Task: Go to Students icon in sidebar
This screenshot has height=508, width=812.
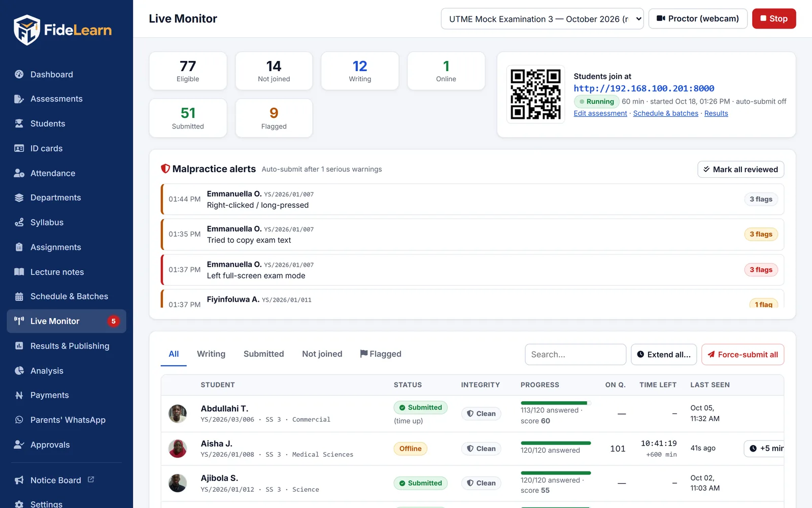Action: (x=19, y=123)
